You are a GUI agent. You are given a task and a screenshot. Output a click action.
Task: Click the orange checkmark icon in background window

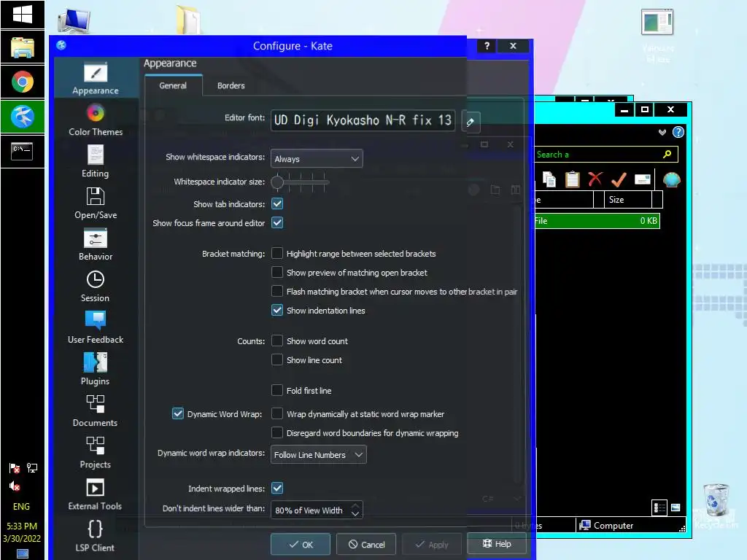[619, 179]
